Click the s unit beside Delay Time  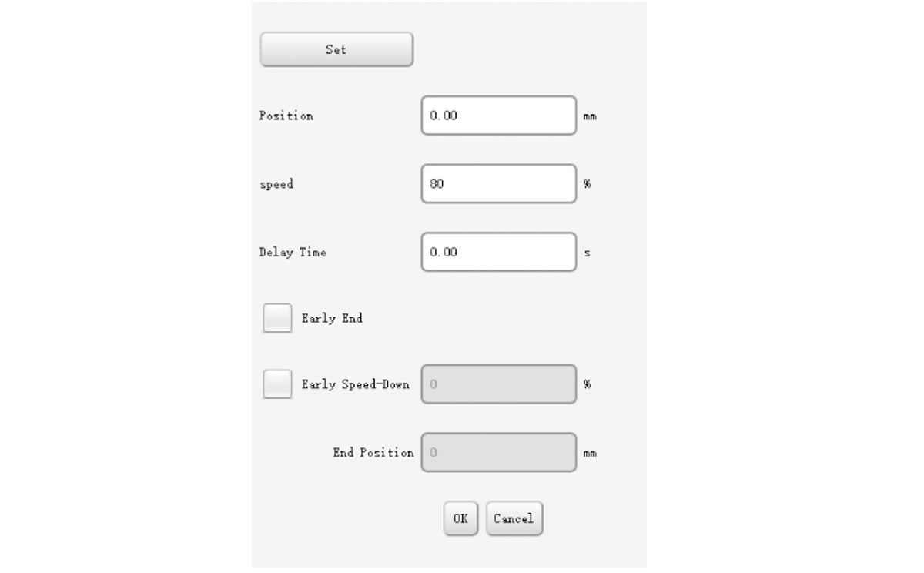(x=588, y=253)
